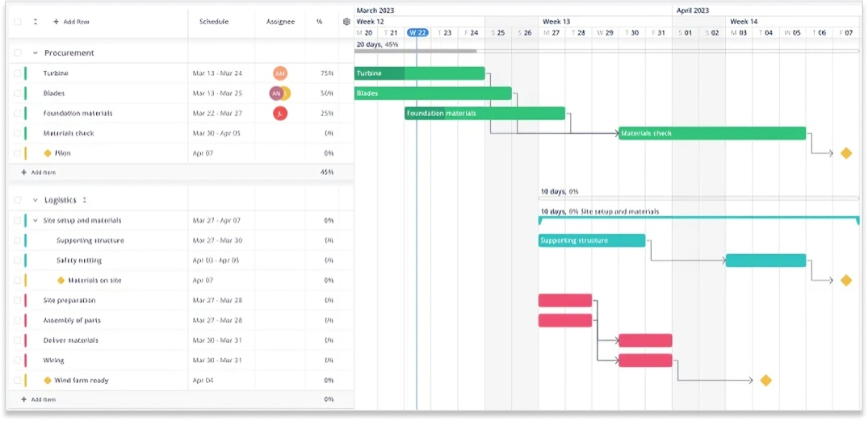Check the Logistics group checkbox
The width and height of the screenshot is (868, 421).
(18, 200)
